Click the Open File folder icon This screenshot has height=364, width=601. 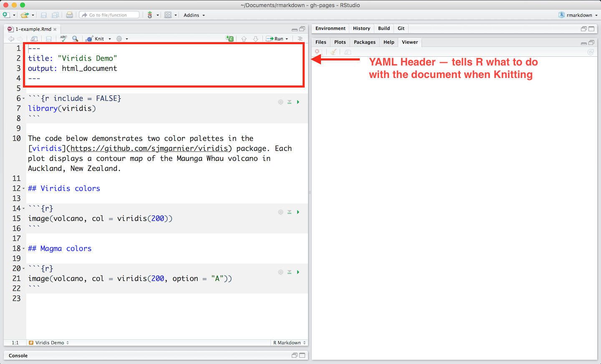point(25,15)
